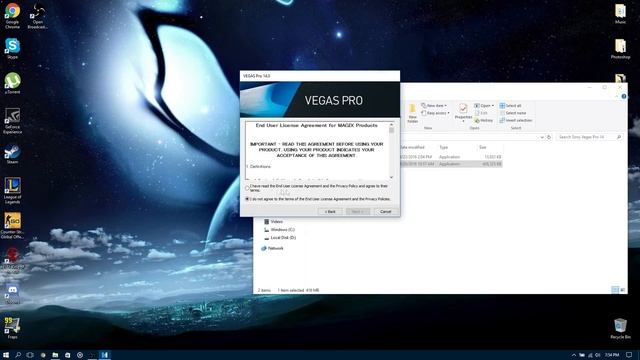Click Select all in Explorer ribbon
The height and width of the screenshot is (360, 640).
pyautogui.click(x=511, y=106)
